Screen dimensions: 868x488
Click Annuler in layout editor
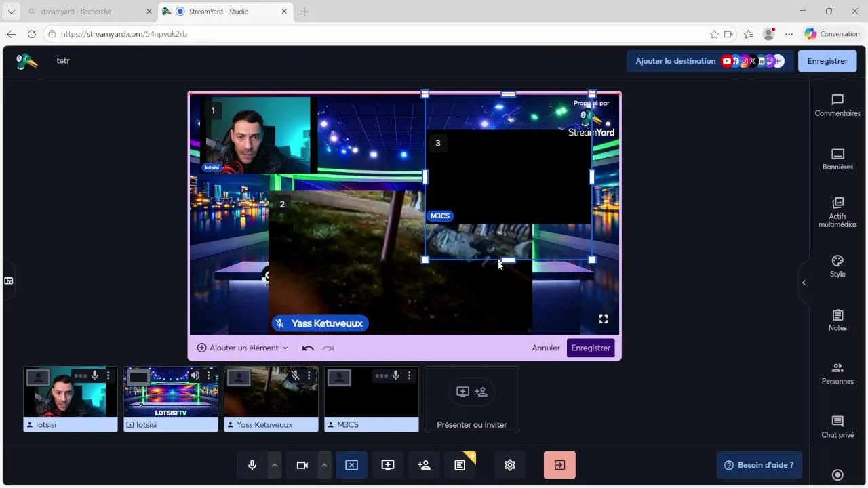pyautogui.click(x=546, y=348)
